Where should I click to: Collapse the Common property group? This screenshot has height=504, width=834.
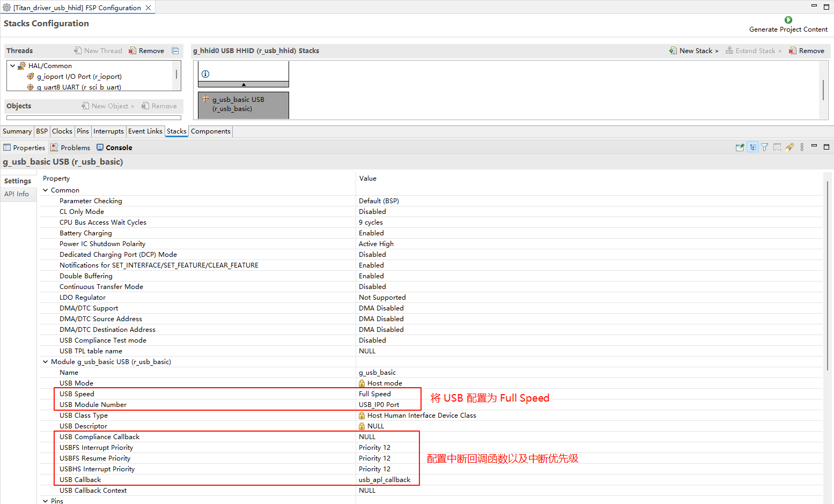click(46, 190)
